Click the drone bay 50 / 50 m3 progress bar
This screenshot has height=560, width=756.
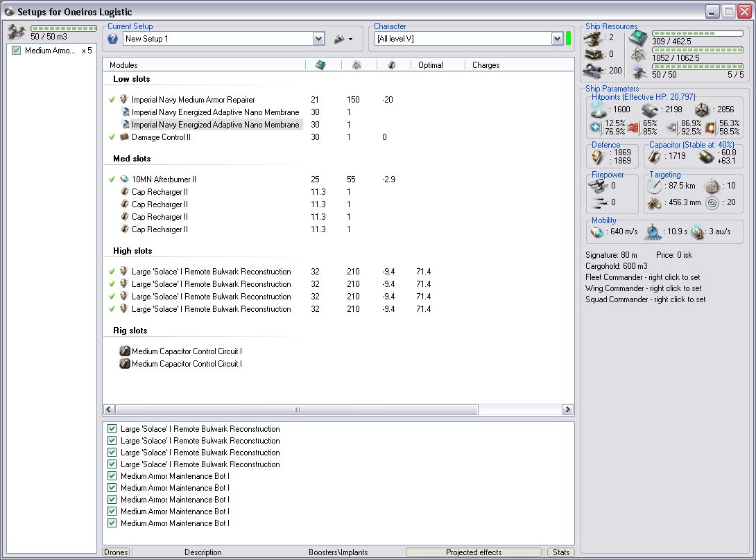point(64,28)
